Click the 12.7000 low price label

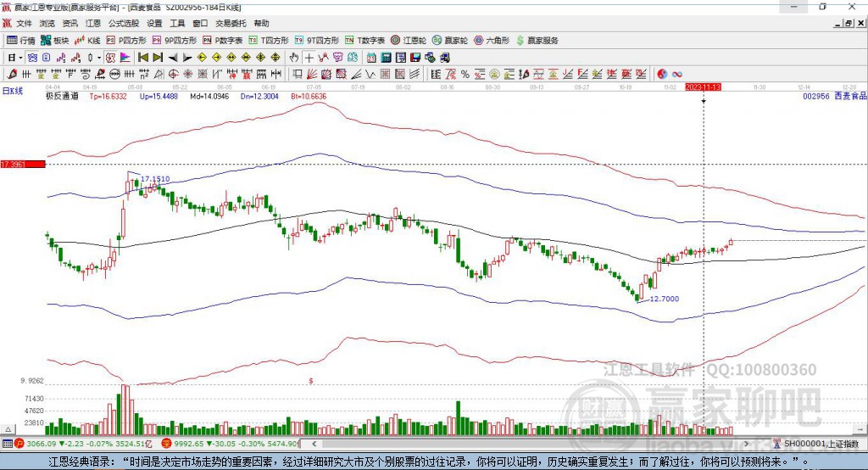(665, 299)
